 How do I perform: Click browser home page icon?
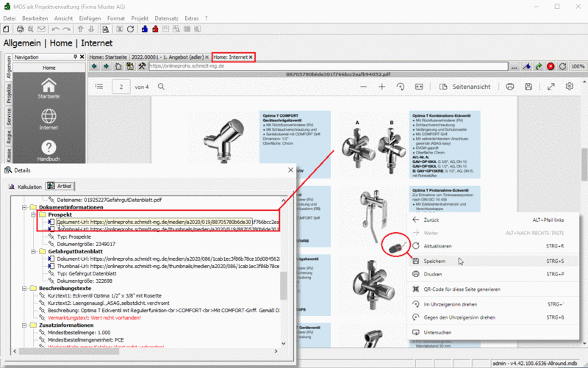coord(118,66)
